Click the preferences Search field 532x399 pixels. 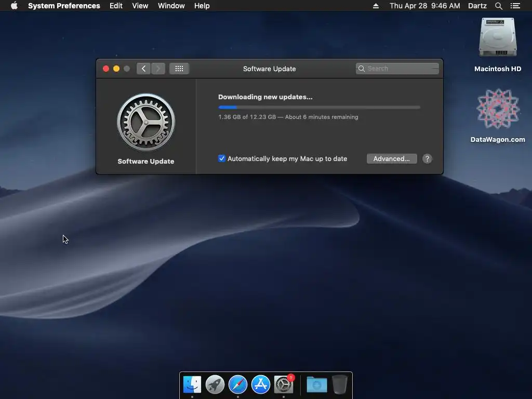tap(397, 69)
